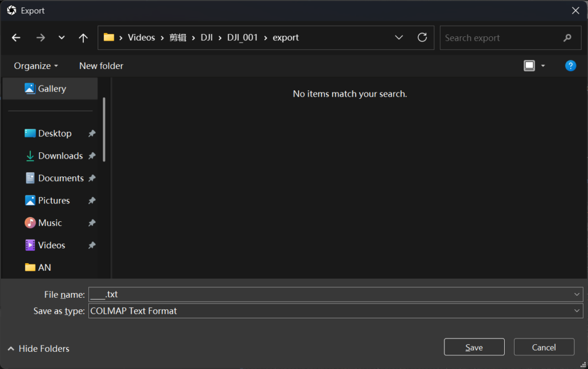The height and width of the screenshot is (369, 588).
Task: Cancel the export dialog
Action: click(543, 347)
